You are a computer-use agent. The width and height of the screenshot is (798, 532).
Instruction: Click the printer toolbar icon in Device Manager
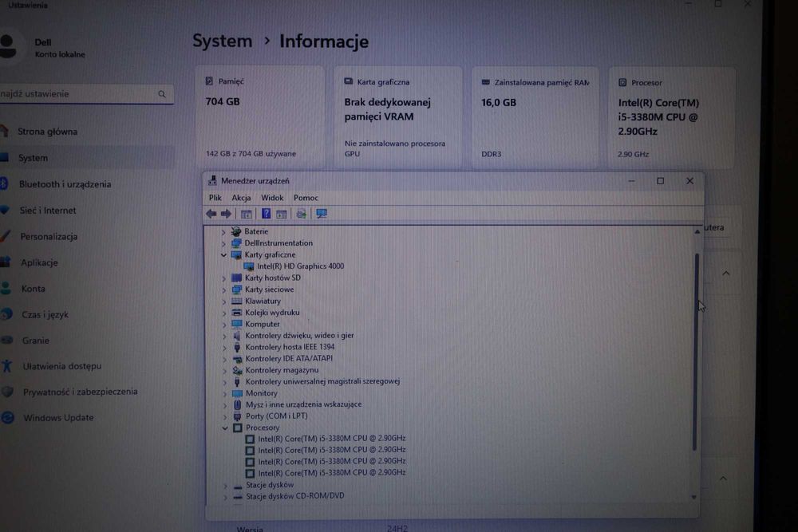coord(302,214)
